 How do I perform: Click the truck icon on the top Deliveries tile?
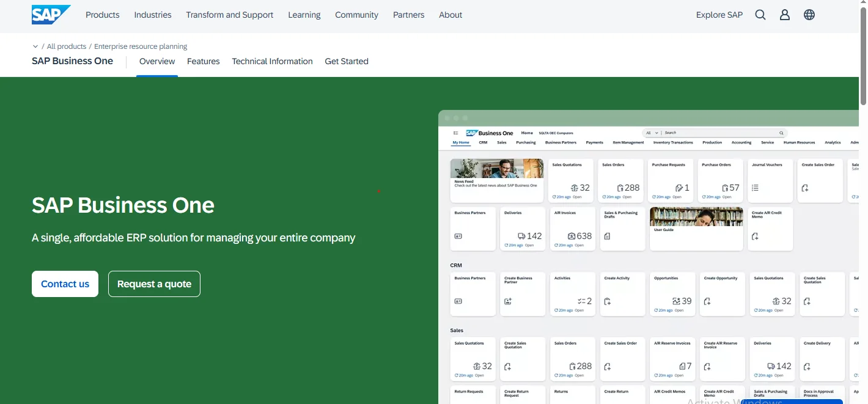coord(521,236)
